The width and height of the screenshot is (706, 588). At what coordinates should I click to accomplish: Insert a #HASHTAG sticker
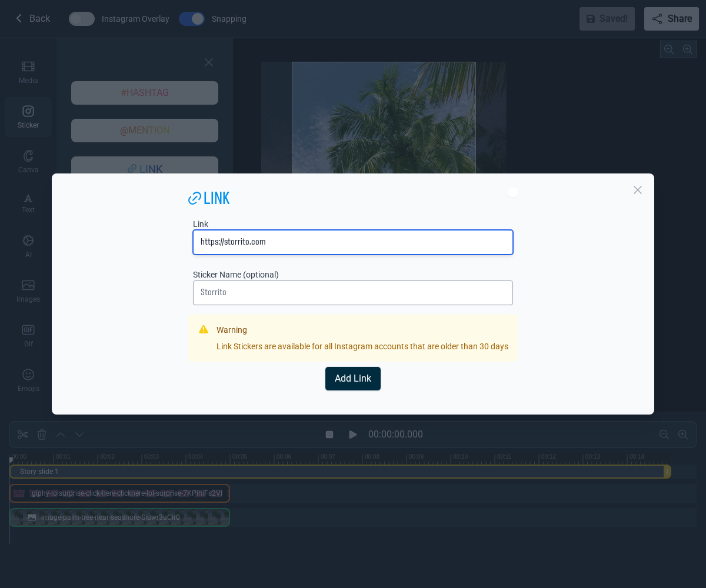(144, 93)
